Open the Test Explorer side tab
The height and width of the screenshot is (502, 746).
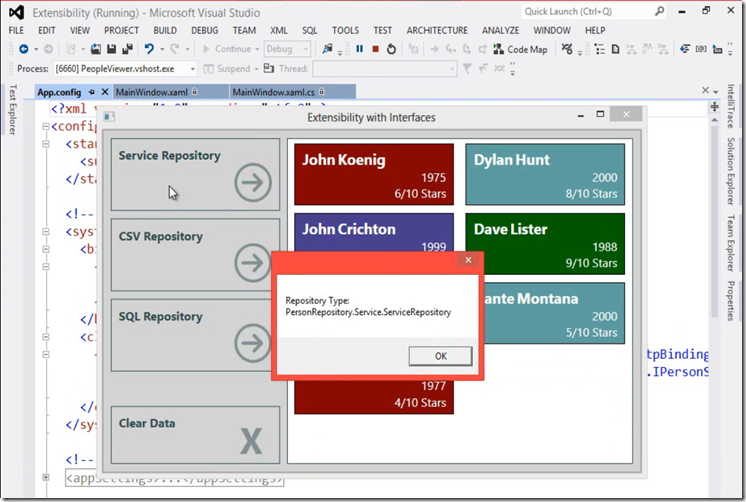click(13, 109)
